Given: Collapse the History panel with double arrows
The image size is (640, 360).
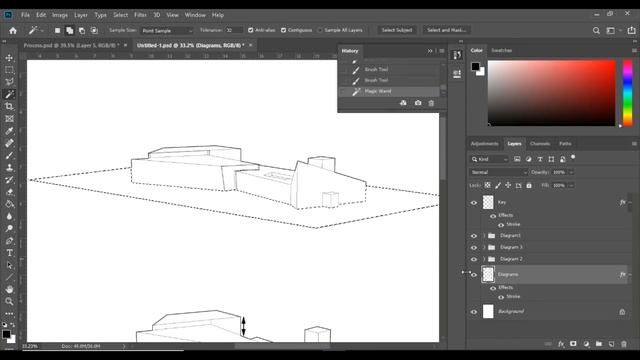Looking at the screenshot, I should (430, 51).
